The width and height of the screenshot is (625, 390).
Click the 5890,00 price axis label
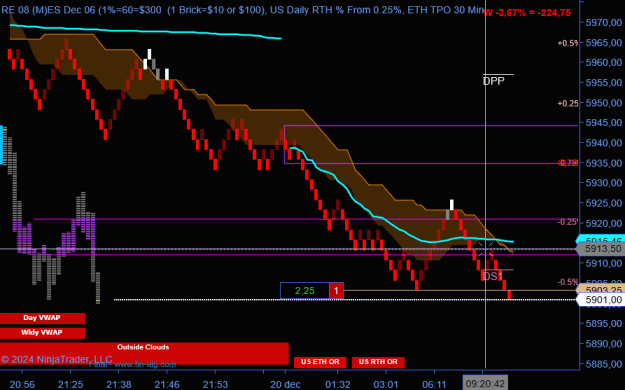pyautogui.click(x=604, y=344)
